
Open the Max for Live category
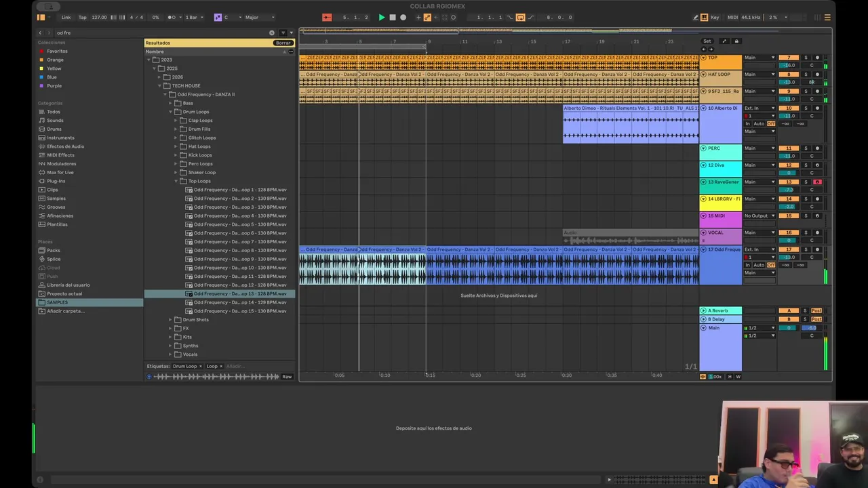pos(60,172)
